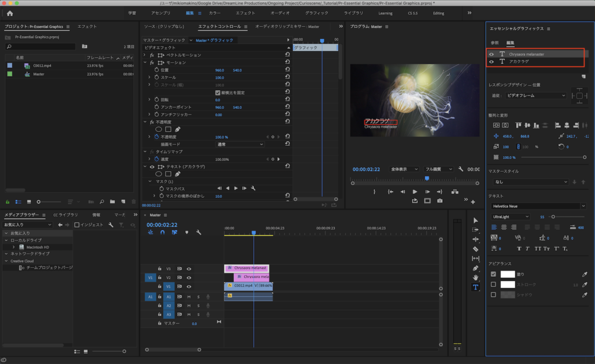
Task: Open the Helvetica Neue font dropdown
Action: [537, 206]
